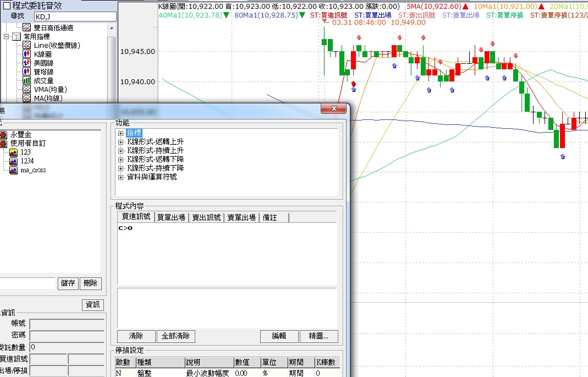Switch to the 買進訊號 tab
This screenshot has width=588, height=377.
(136, 216)
